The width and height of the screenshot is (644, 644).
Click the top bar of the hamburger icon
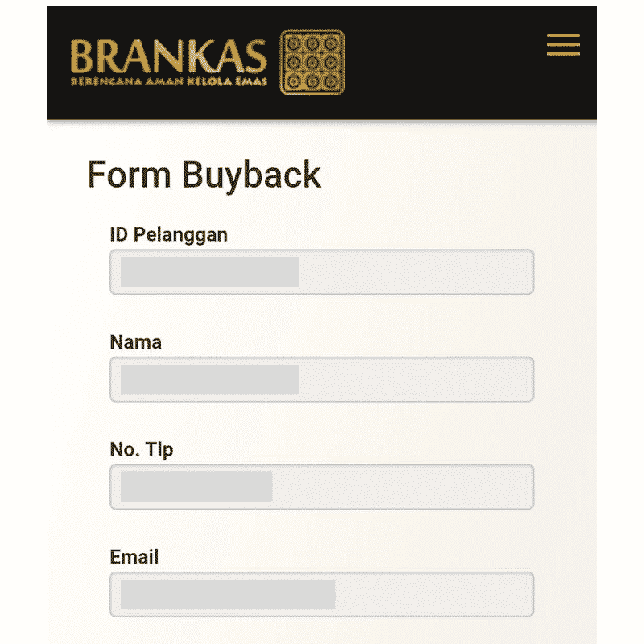click(x=563, y=35)
